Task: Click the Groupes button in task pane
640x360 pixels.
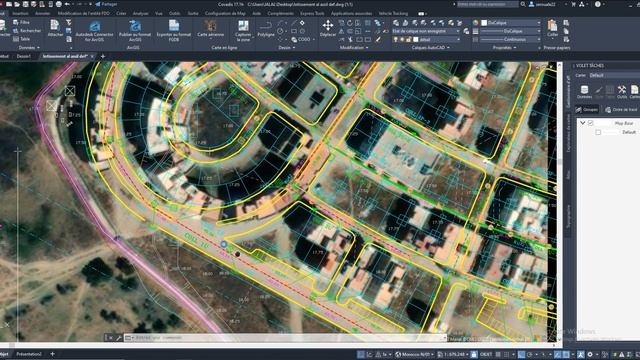Action: [587, 109]
